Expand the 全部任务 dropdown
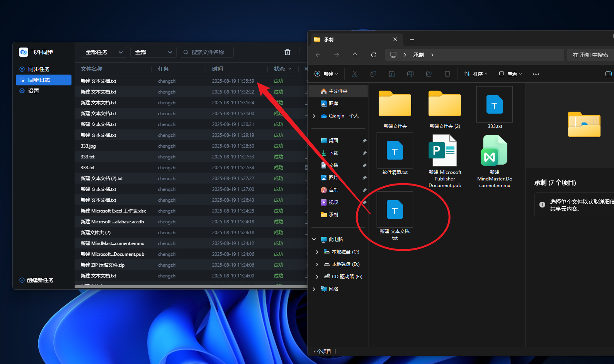 click(104, 52)
